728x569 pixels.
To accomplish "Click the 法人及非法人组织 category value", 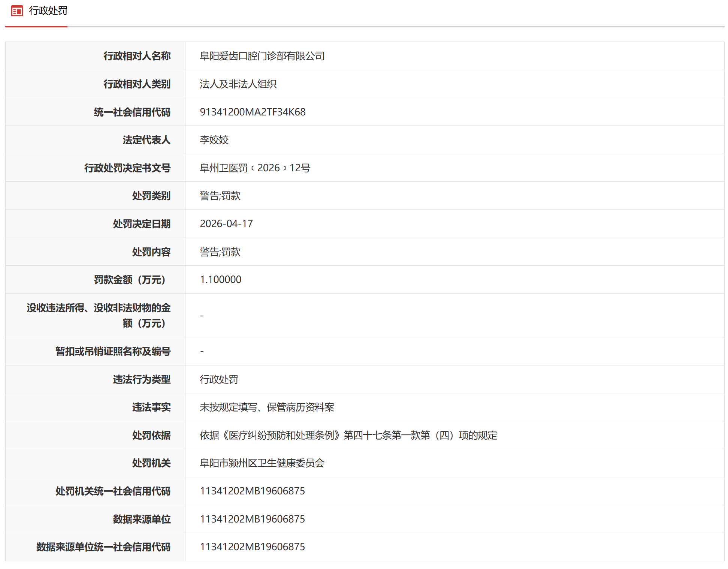I will [238, 84].
